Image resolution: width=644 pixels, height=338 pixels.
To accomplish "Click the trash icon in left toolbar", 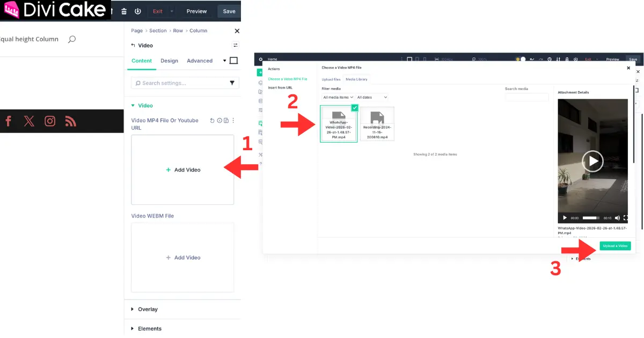I will [124, 11].
